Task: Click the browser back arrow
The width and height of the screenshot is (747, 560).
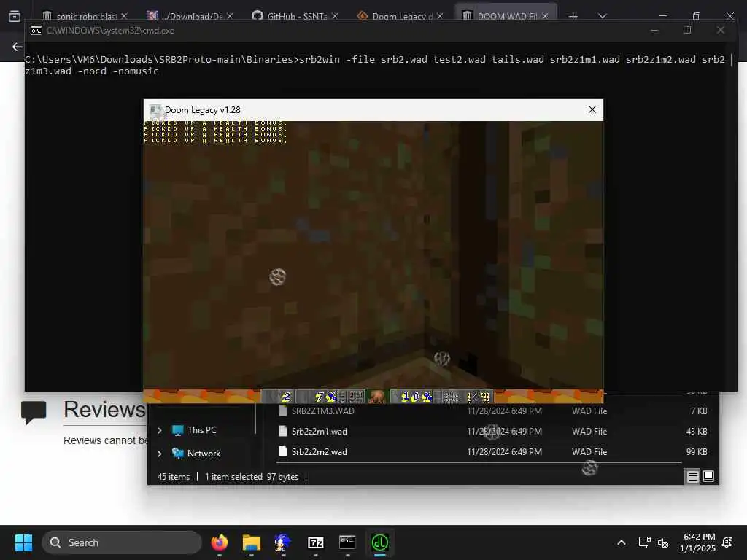Action: (x=18, y=47)
